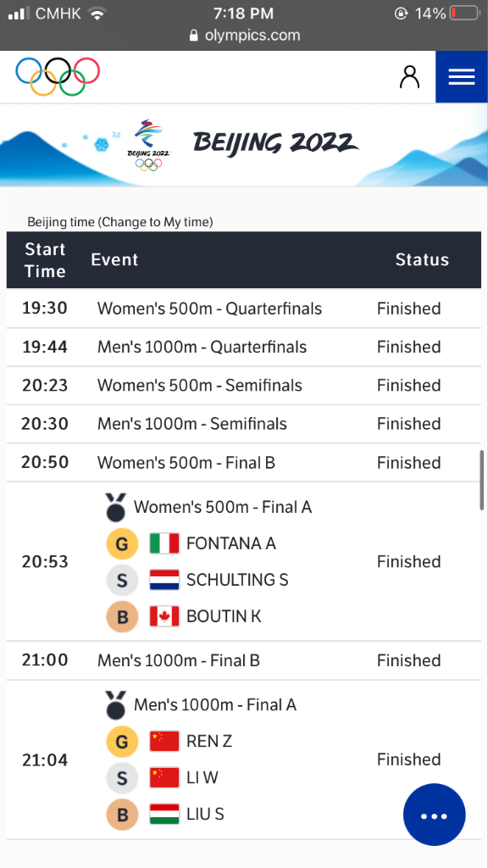The width and height of the screenshot is (488, 868).
Task: Open the blue three-dots chat button
Action: (435, 815)
